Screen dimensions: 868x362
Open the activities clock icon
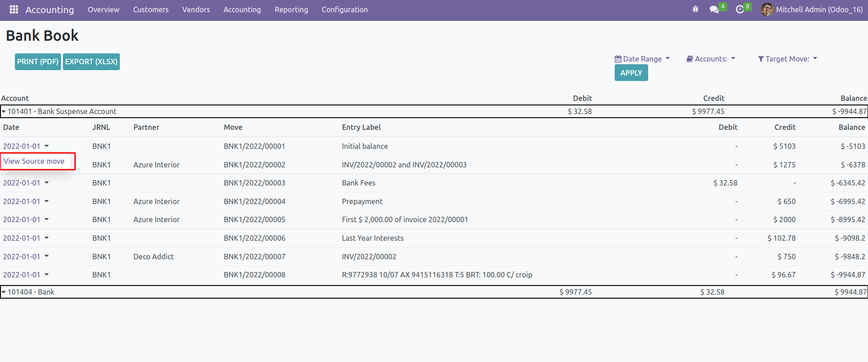[740, 10]
